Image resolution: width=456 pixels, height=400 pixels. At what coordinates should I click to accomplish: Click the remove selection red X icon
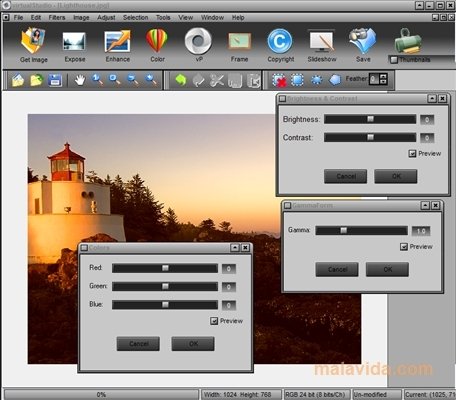point(279,80)
